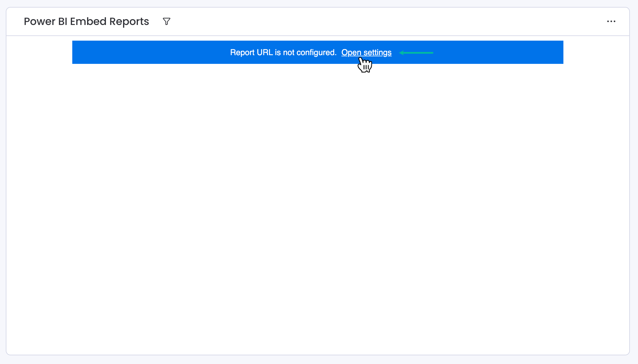This screenshot has height=364, width=638.
Task: Click 'Embed' in the widget heading
Action: pyautogui.click(x=88, y=21)
